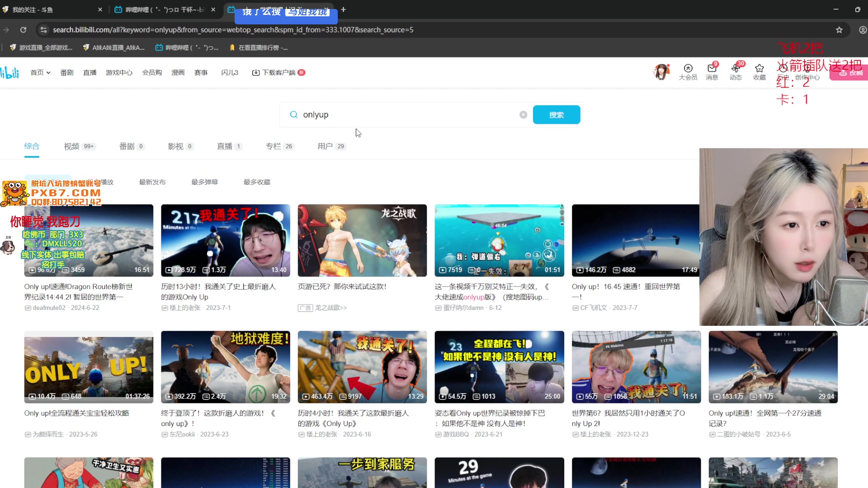Open the 在看直播排行榜 bookmark
This screenshot has width=868, height=488.
[258, 47]
